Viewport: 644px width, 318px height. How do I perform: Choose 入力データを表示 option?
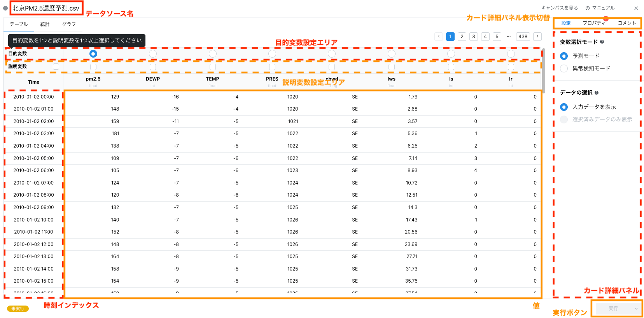[564, 107]
